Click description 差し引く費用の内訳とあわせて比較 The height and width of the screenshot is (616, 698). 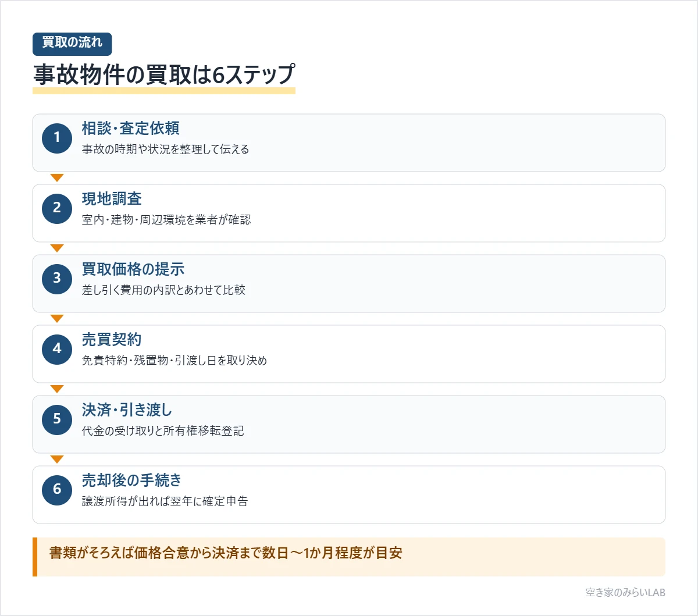[x=164, y=290]
